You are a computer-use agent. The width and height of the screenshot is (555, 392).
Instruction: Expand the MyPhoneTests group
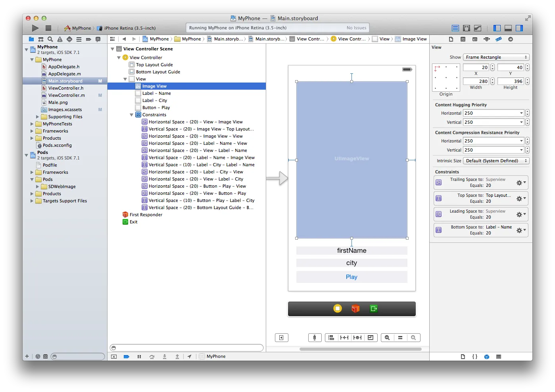coord(32,124)
